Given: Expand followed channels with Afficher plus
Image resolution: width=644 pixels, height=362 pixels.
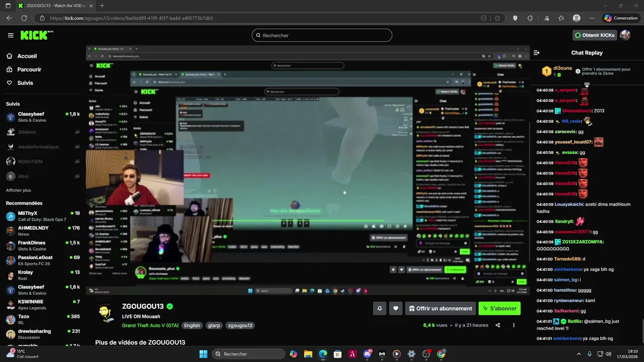Looking at the screenshot, I should pos(19,191).
